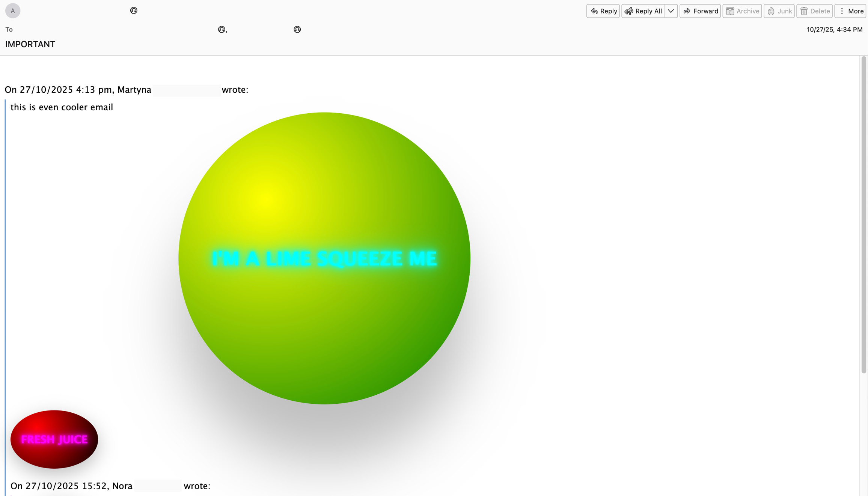Click first recipient's contact icon
868x496 pixels.
pyautogui.click(x=222, y=29)
